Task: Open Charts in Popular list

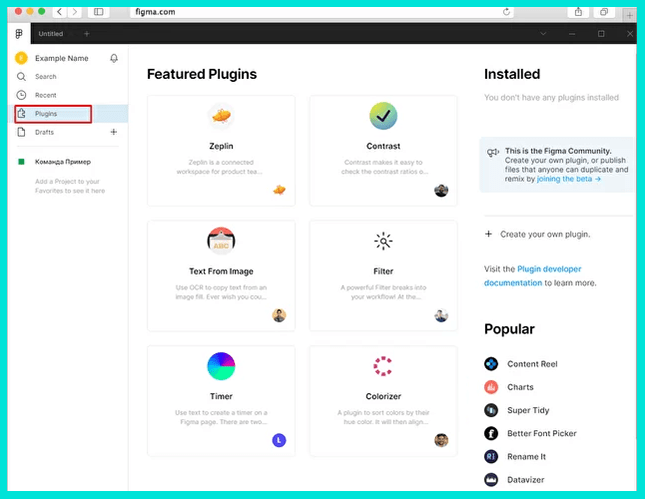Action: (520, 387)
